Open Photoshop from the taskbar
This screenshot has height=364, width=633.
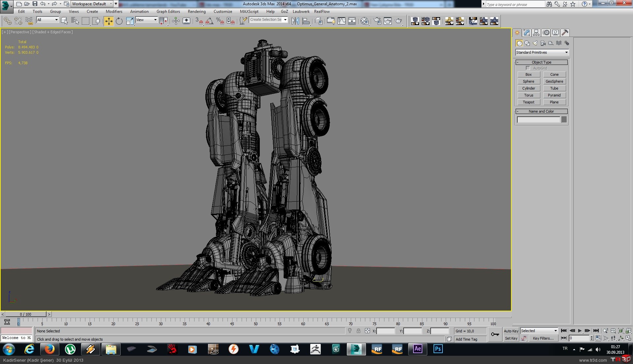438,349
